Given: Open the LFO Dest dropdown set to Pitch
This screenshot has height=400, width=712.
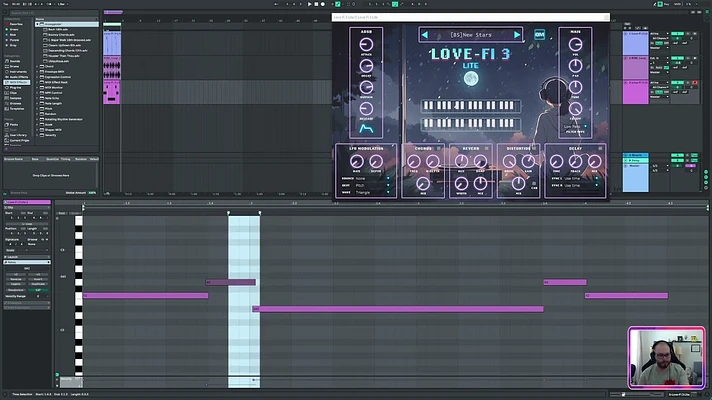Looking at the screenshot, I should tap(372, 185).
